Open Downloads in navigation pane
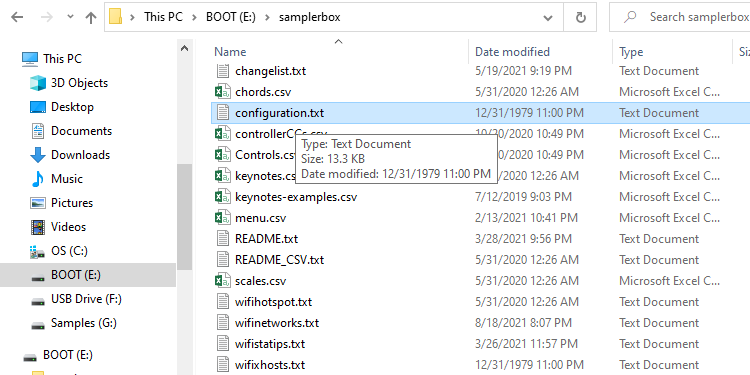750x375 pixels. click(80, 154)
